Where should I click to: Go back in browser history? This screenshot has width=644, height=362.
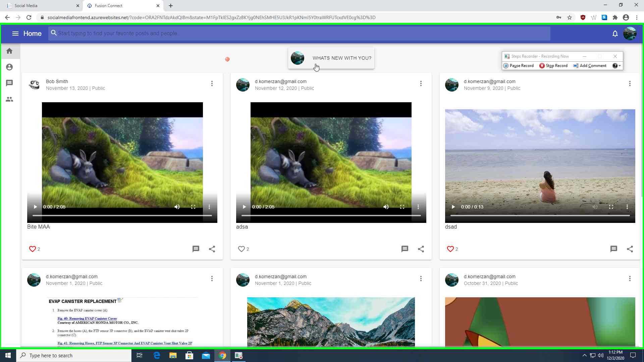[7, 17]
